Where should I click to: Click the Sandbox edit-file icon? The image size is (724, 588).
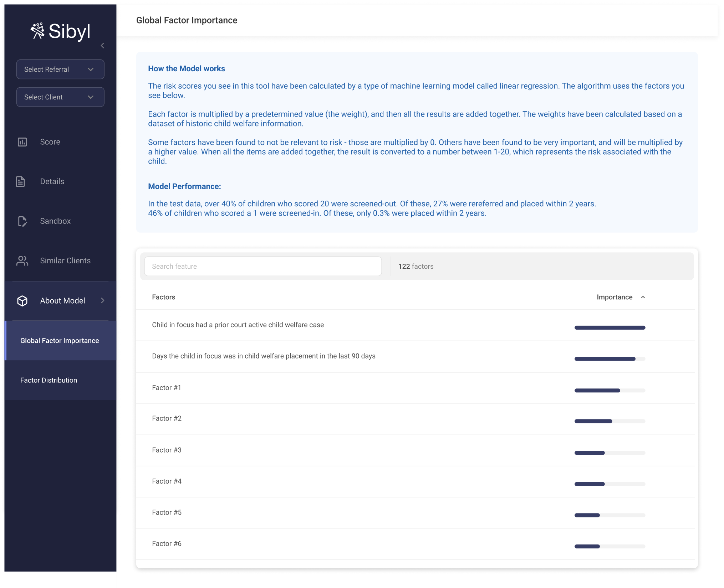pyautogui.click(x=22, y=221)
